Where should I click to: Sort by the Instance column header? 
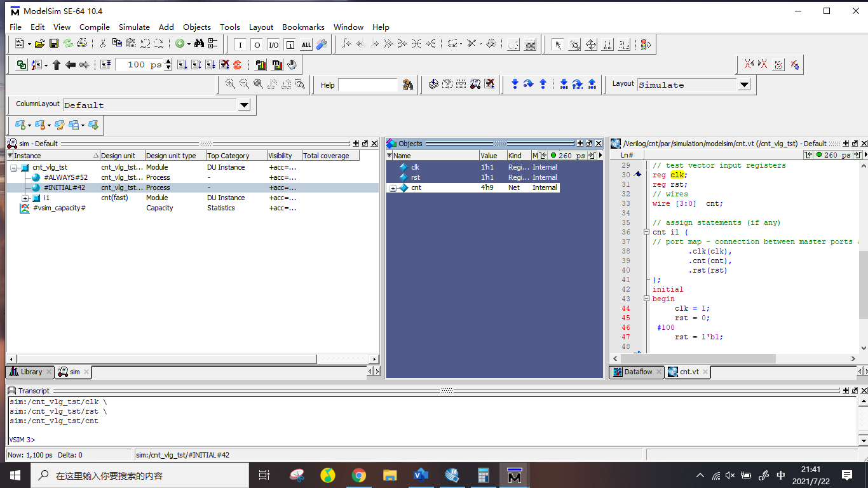(x=53, y=156)
